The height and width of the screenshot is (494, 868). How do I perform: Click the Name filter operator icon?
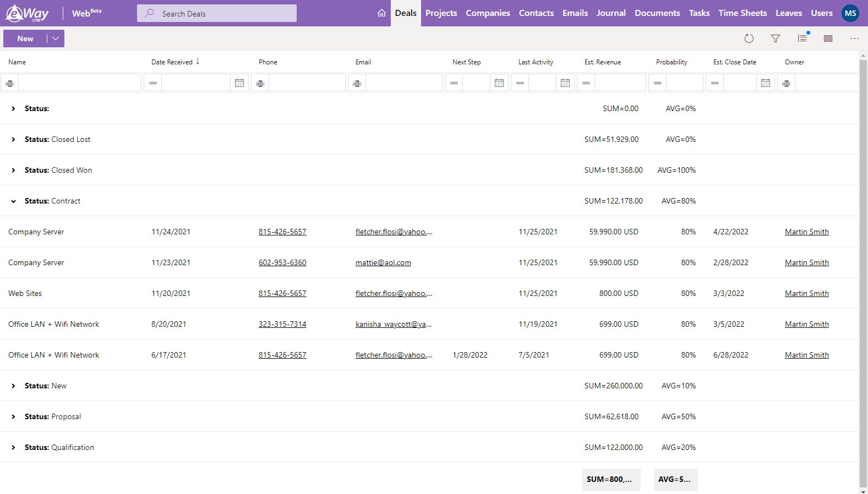click(10, 83)
